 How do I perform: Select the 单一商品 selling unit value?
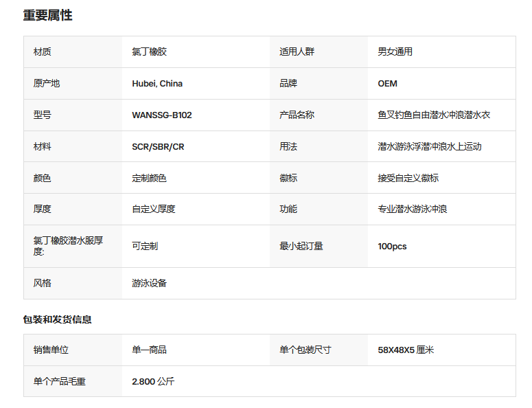pos(149,350)
